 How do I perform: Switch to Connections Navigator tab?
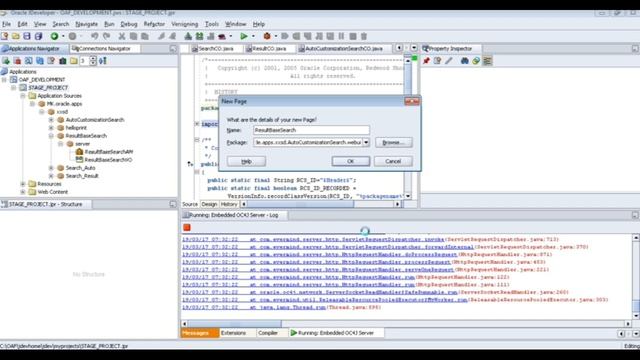point(104,49)
